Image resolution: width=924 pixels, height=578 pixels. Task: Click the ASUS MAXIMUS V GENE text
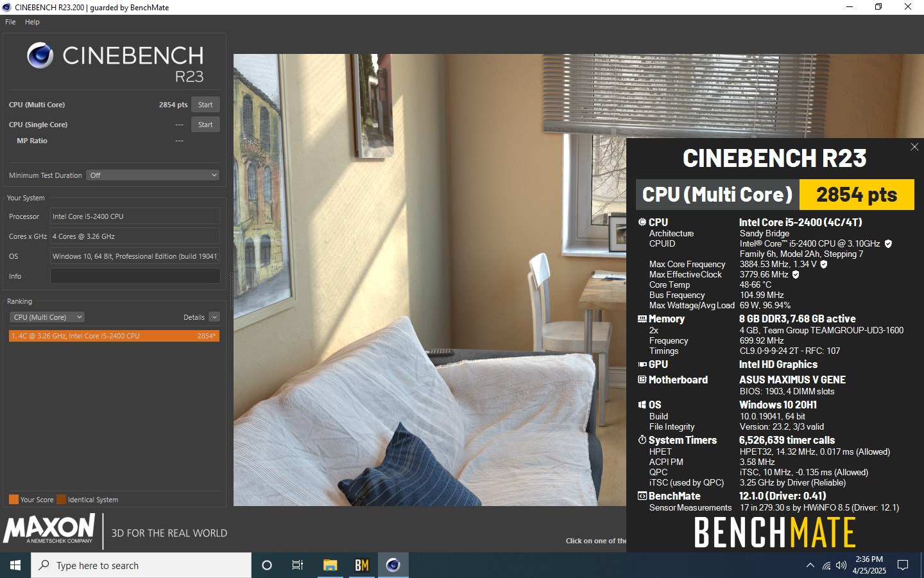tap(792, 380)
